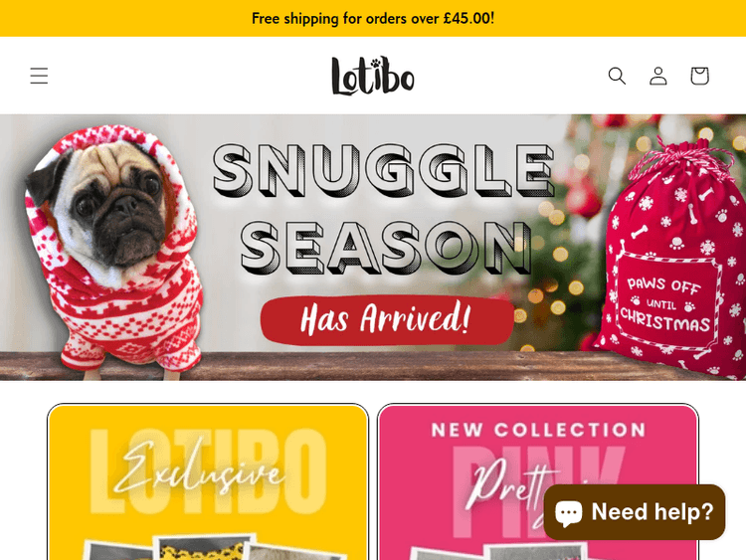Image resolution: width=746 pixels, height=560 pixels.
Task: Click the search magnifier icon
Action: [617, 76]
